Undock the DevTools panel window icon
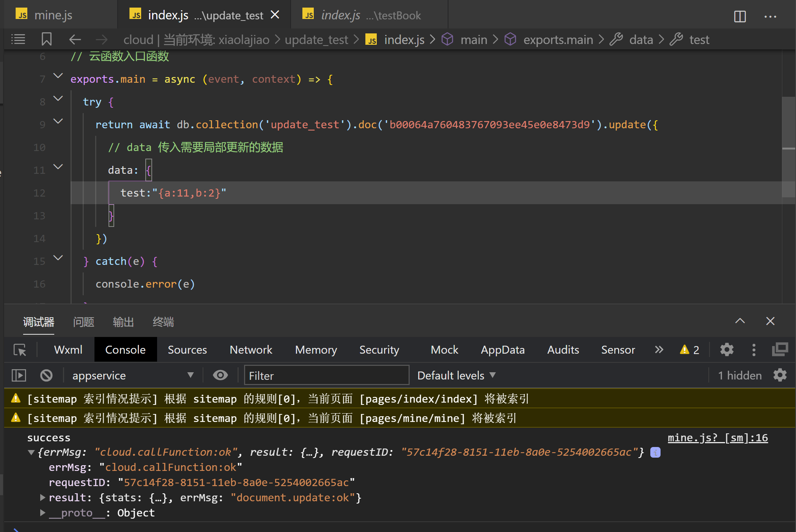Viewport: 796px width, 532px height. [x=780, y=349]
